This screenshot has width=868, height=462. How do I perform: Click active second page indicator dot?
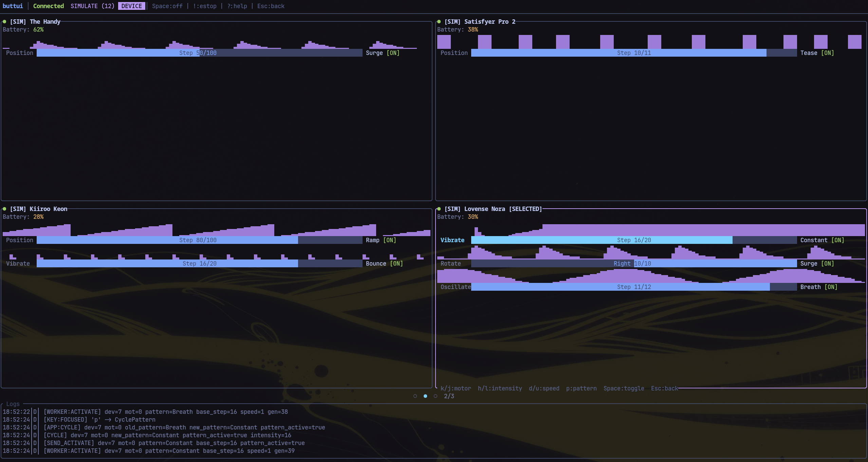(x=425, y=396)
